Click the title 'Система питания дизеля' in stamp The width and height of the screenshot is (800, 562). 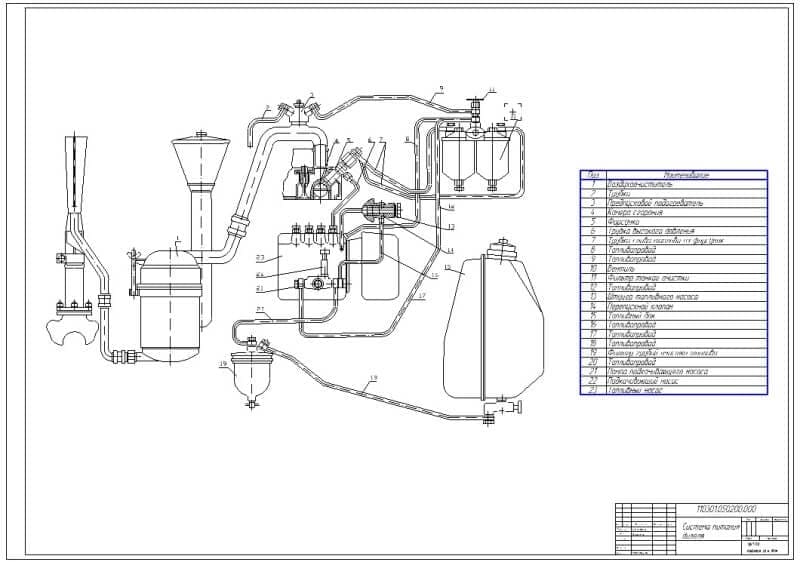pyautogui.click(x=711, y=532)
